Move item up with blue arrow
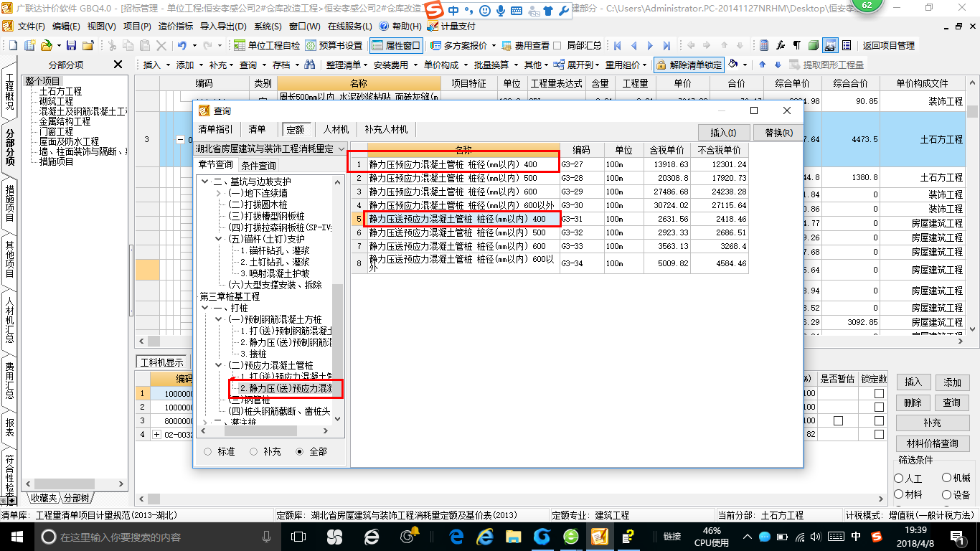 (x=762, y=65)
